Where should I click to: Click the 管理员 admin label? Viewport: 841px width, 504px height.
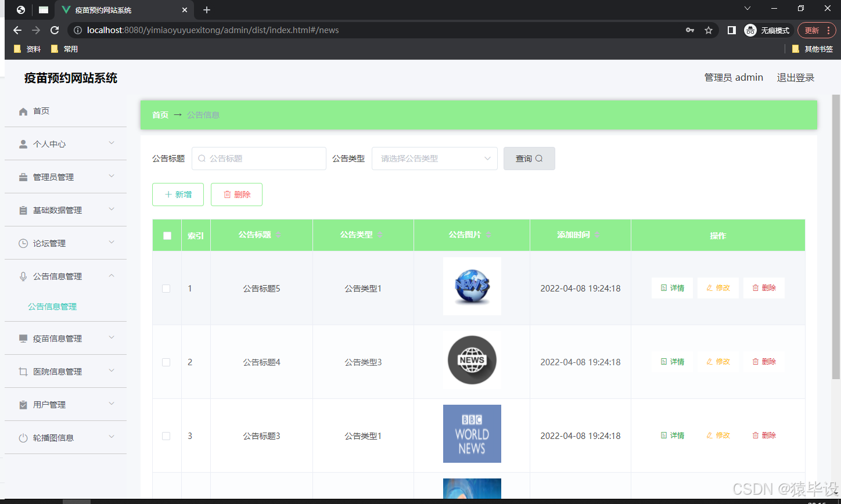point(734,78)
